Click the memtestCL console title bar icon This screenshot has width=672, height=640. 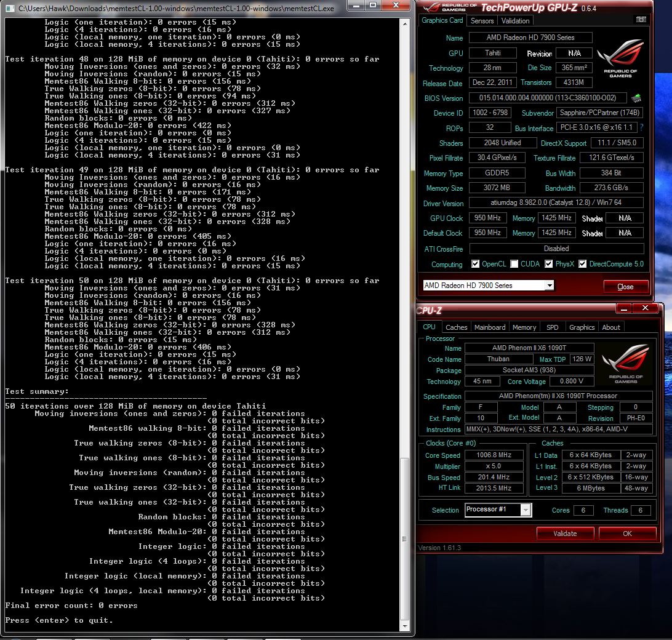click(x=10, y=8)
